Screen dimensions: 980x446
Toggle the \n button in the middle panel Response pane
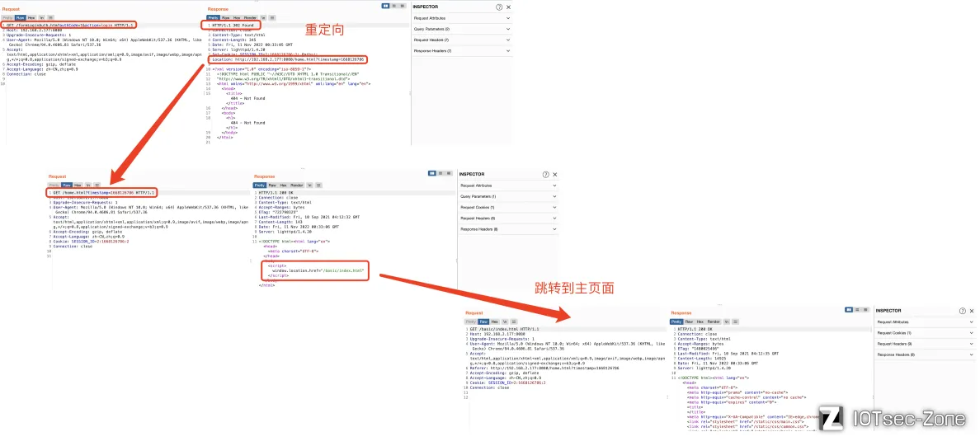pos(309,185)
